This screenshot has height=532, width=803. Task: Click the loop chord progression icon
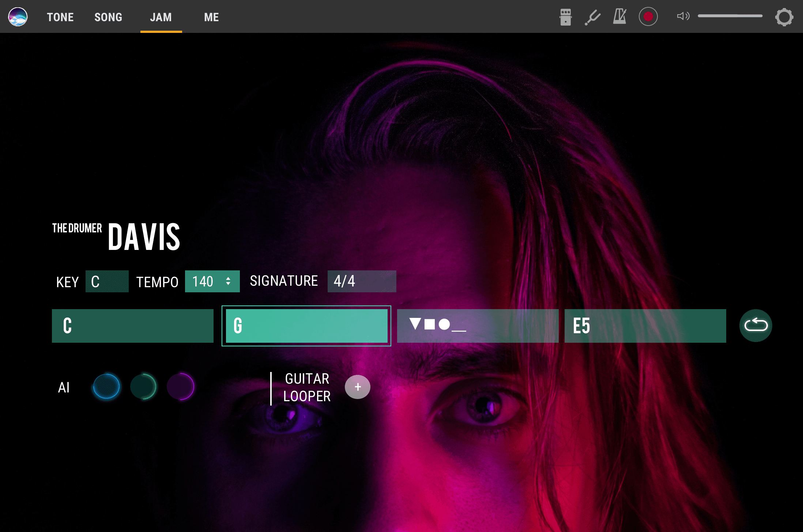pos(755,325)
